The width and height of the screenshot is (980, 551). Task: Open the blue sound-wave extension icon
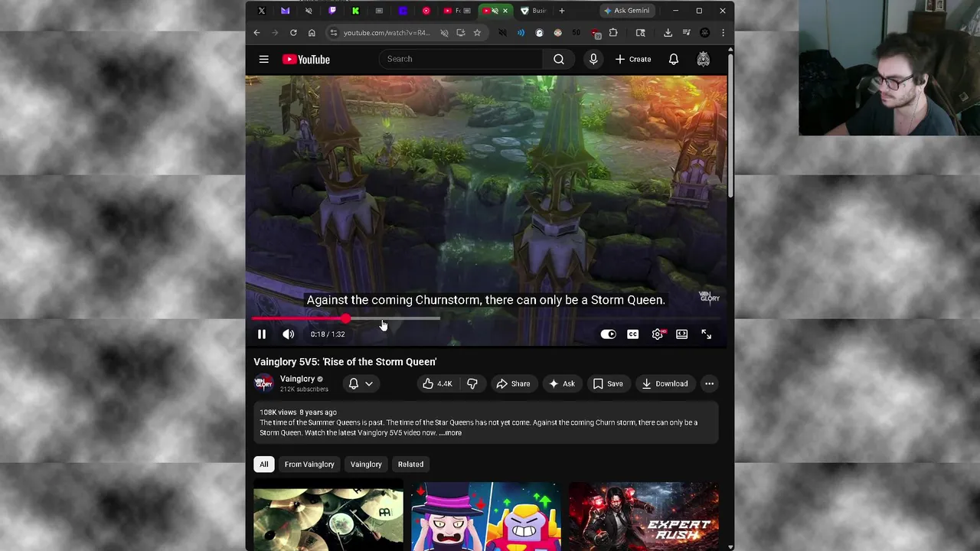click(x=521, y=33)
